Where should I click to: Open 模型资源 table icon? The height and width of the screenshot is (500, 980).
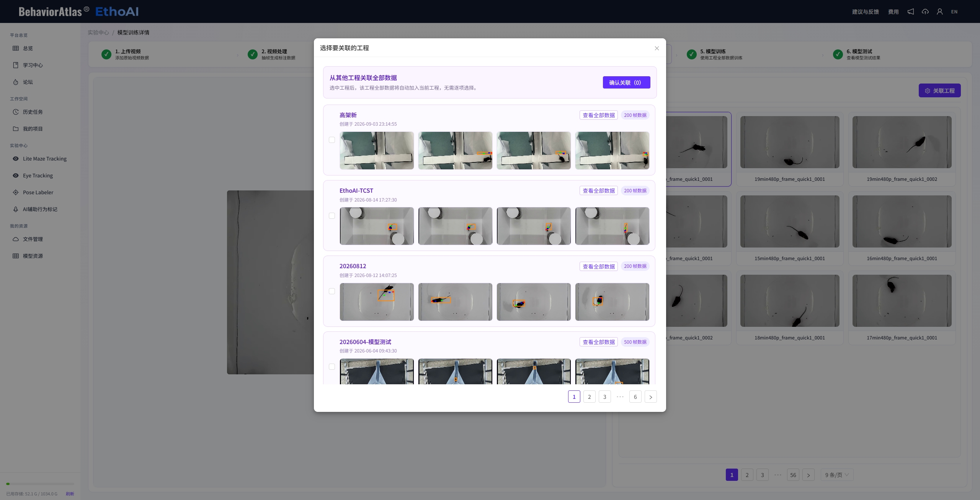16,256
